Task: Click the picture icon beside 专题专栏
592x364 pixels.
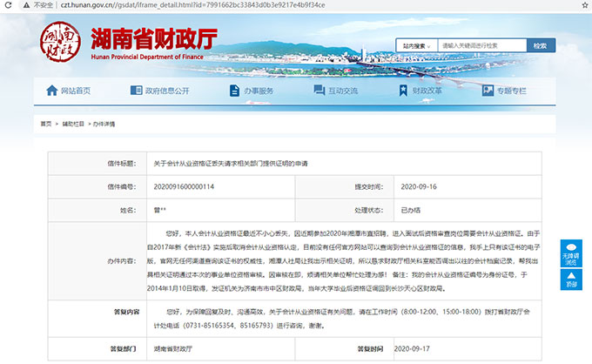Action: click(487, 91)
